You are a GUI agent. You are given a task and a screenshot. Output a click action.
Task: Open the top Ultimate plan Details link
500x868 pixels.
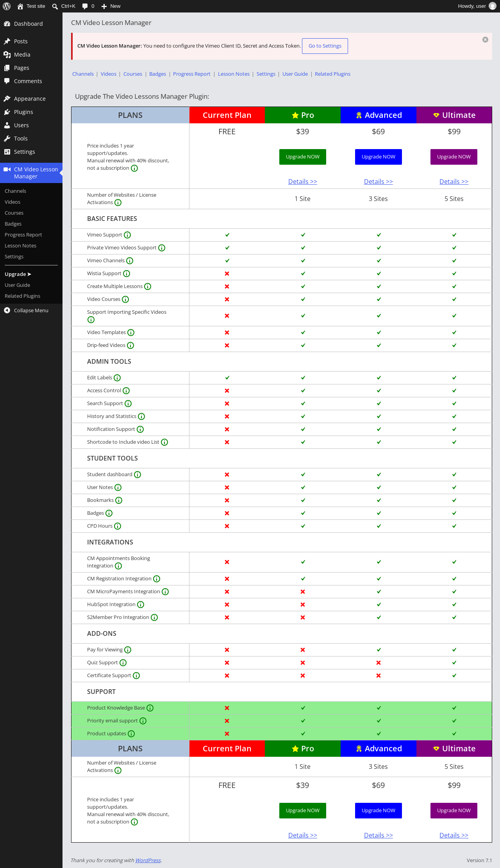click(x=454, y=181)
